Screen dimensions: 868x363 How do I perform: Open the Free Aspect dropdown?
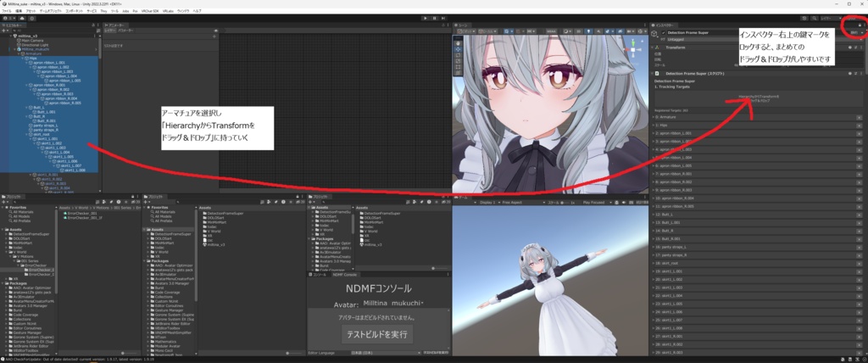pyautogui.click(x=524, y=203)
